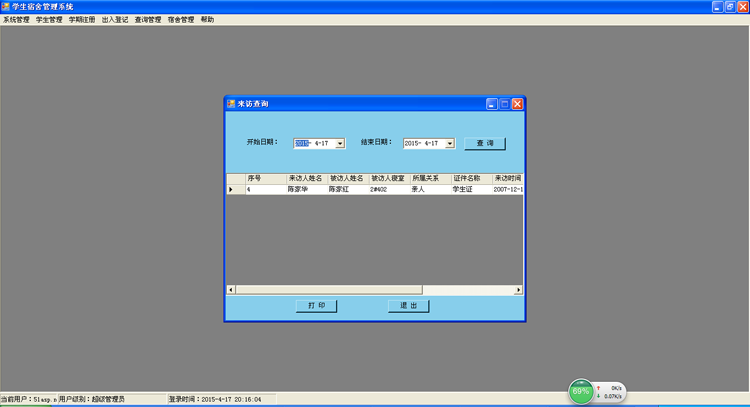Screen dimensions: 750x407
Task: Open the 出入登记 menu
Action: pyautogui.click(x=115, y=20)
